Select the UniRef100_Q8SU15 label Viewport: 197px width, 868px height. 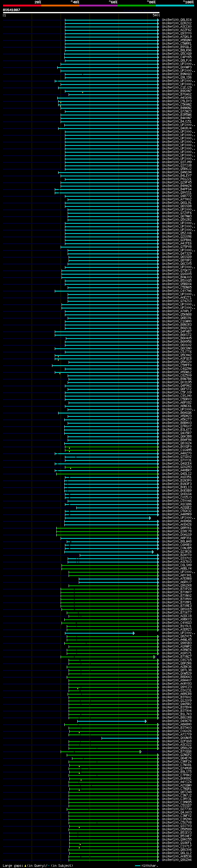tap(176, 609)
